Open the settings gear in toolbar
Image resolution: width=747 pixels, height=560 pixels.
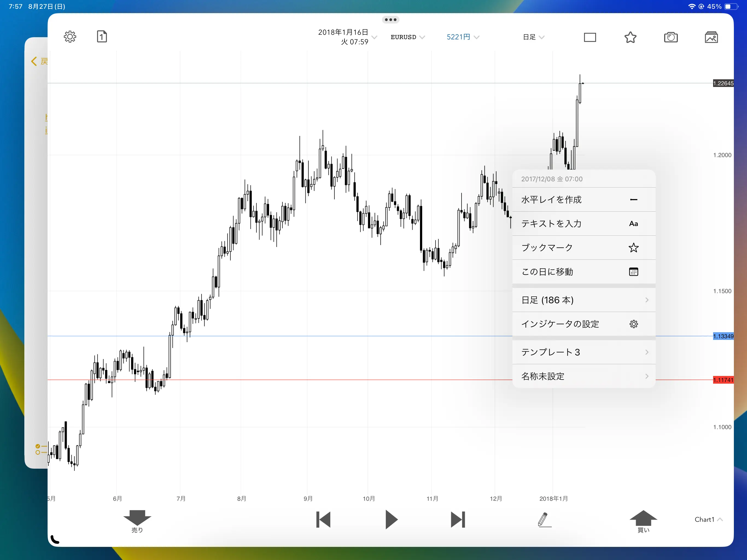pyautogui.click(x=70, y=36)
